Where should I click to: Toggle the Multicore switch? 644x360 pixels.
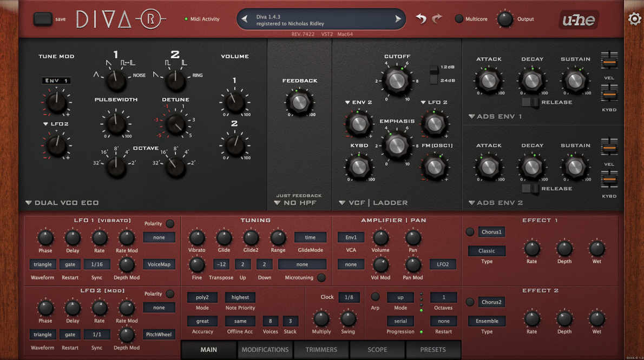pyautogui.click(x=459, y=19)
